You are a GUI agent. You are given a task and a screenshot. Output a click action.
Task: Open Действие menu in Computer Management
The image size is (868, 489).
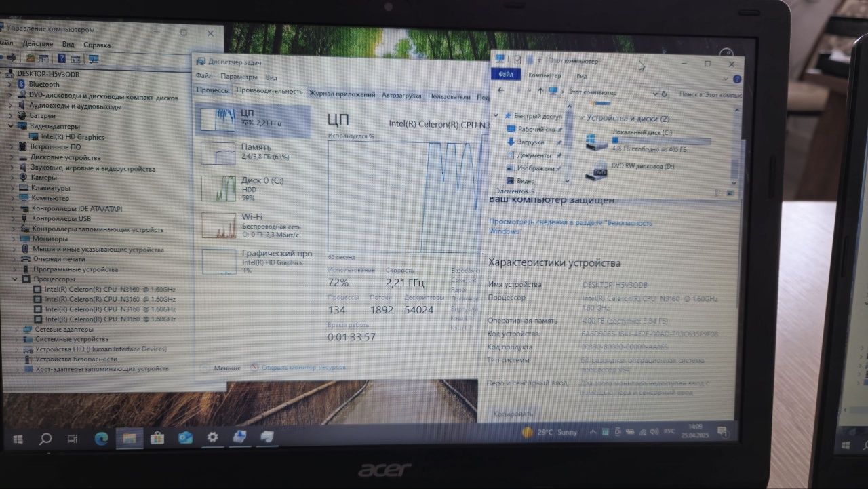point(37,44)
